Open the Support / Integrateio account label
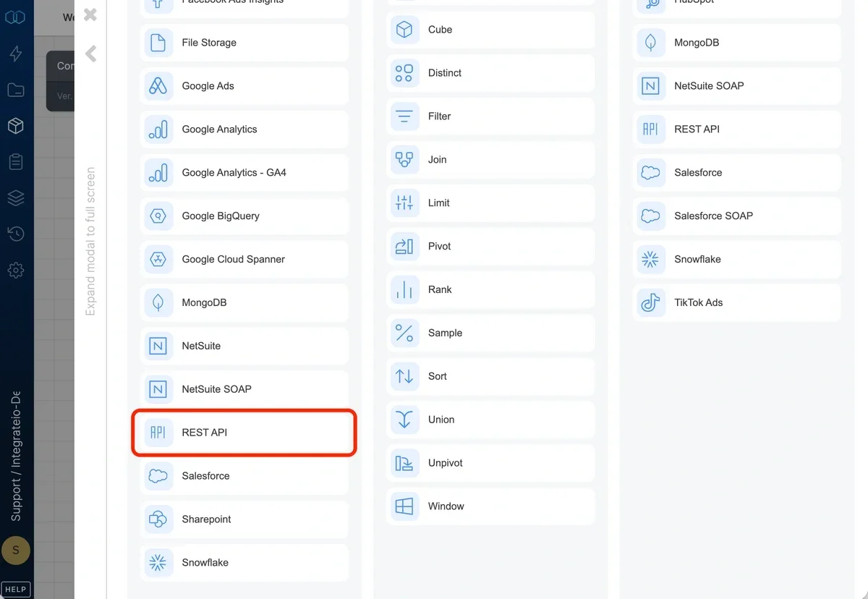This screenshot has height=599, width=868. 15,456
